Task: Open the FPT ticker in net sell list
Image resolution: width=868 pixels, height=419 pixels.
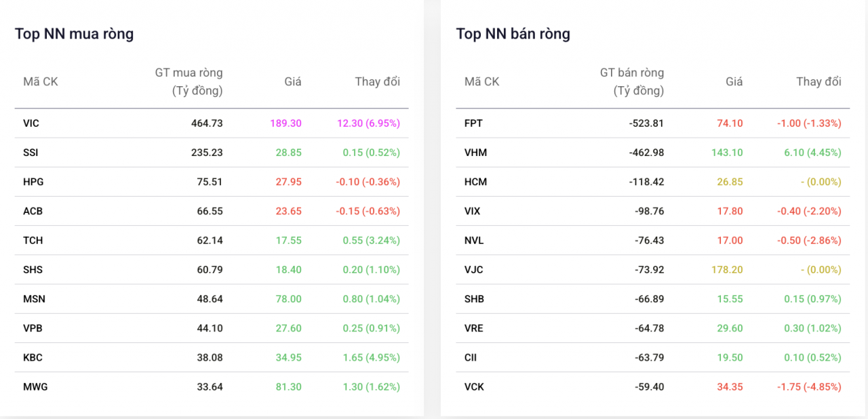Action: (x=473, y=123)
